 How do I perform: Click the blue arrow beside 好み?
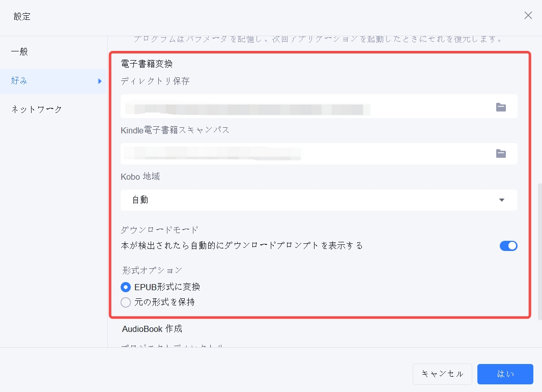click(x=100, y=81)
